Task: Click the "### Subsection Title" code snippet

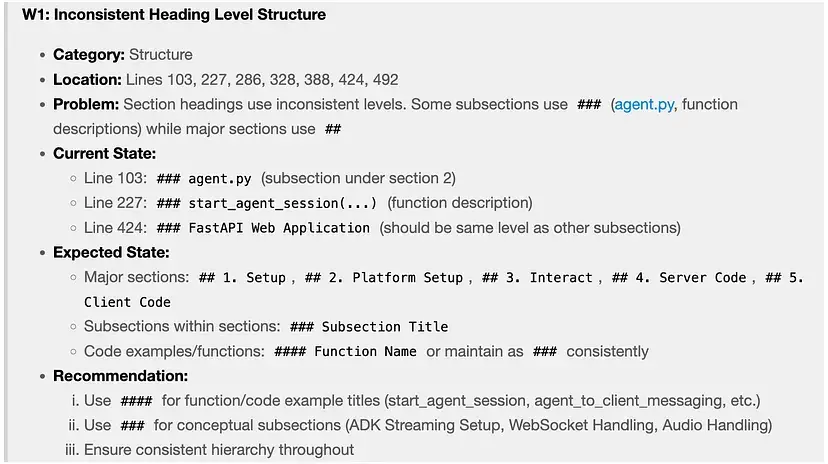Action: click(x=368, y=327)
